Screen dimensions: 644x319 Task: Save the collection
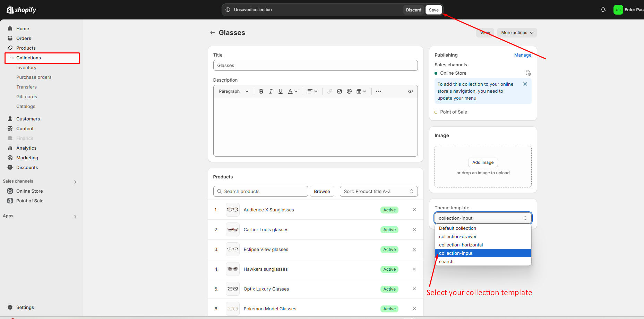[433, 10]
